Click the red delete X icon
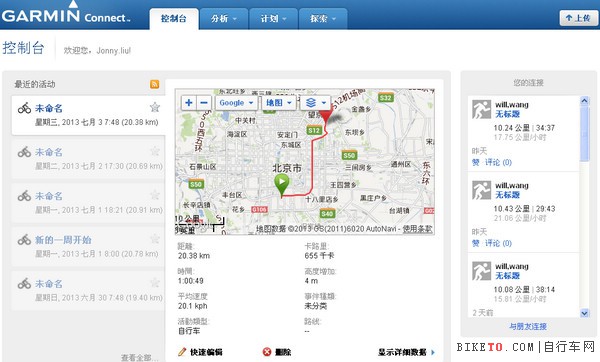 coord(267,352)
